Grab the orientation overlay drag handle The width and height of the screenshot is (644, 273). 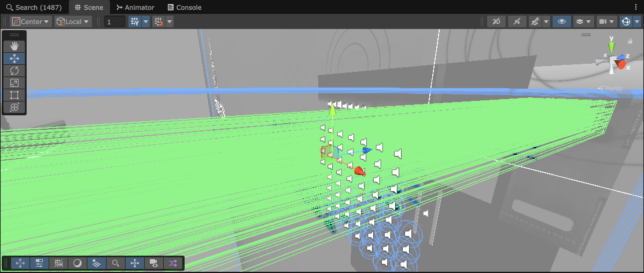coord(586,35)
